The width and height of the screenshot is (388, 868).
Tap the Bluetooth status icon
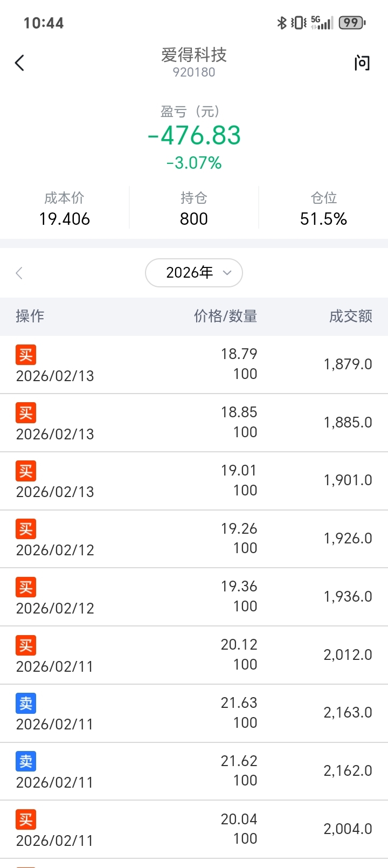tap(281, 23)
